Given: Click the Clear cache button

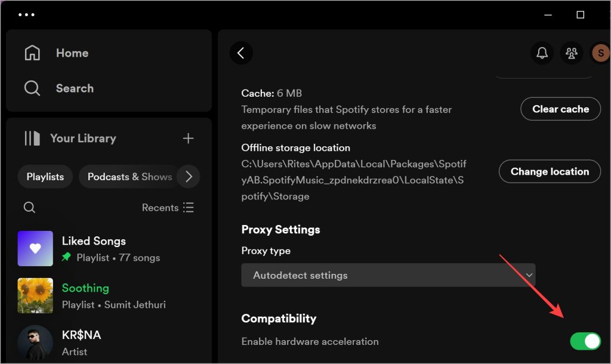Looking at the screenshot, I should 560,109.
